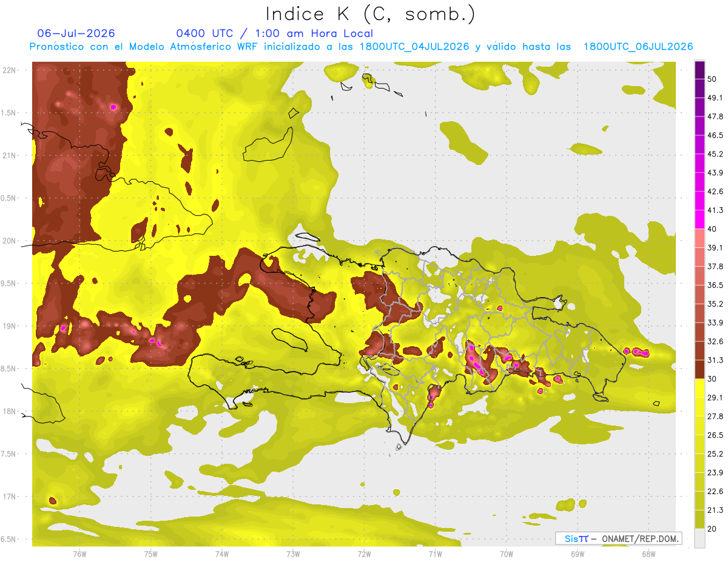
Task: Click the colorbar label "49.1"
Action: tap(715, 98)
